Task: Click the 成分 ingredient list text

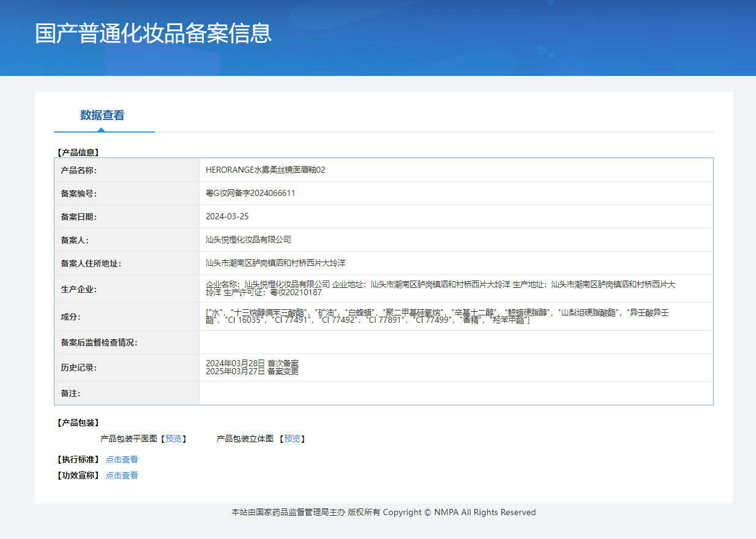Action: [437, 317]
